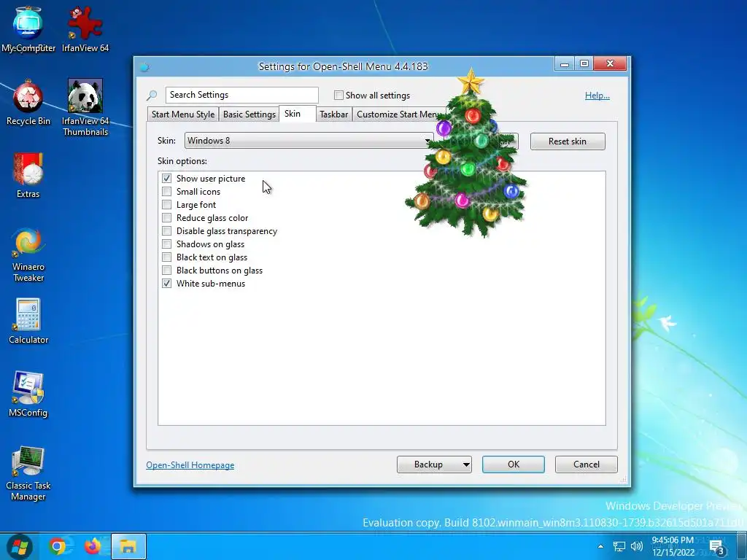This screenshot has height=560, width=747.
Task: Open the Skin dropdown showing Windows 8
Action: (x=309, y=141)
